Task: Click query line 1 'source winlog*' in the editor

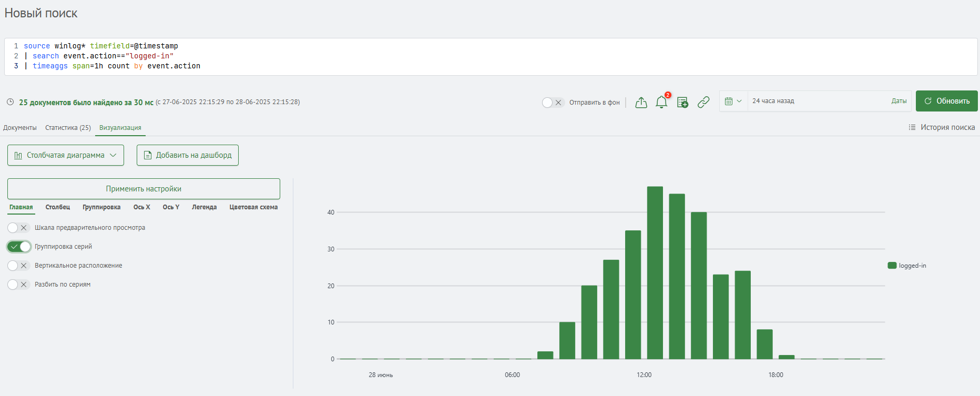Action: 101,46
